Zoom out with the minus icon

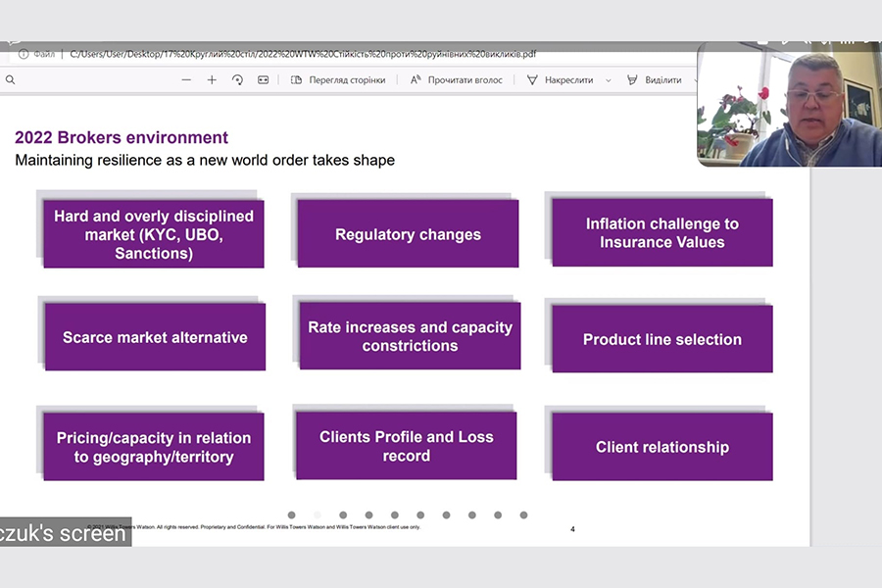click(186, 80)
